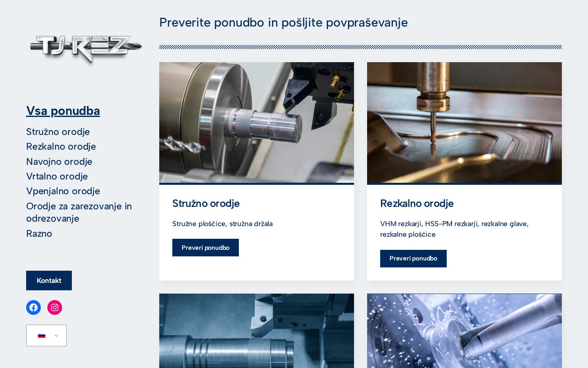This screenshot has width=588, height=368.
Task: Open the Vsa ponudba menu link
Action: tap(63, 111)
